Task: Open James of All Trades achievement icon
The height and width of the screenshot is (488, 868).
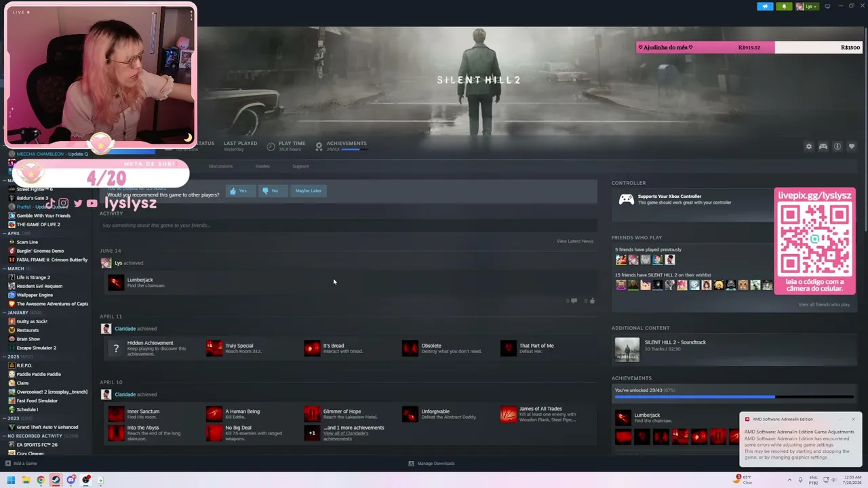Action: (509, 413)
